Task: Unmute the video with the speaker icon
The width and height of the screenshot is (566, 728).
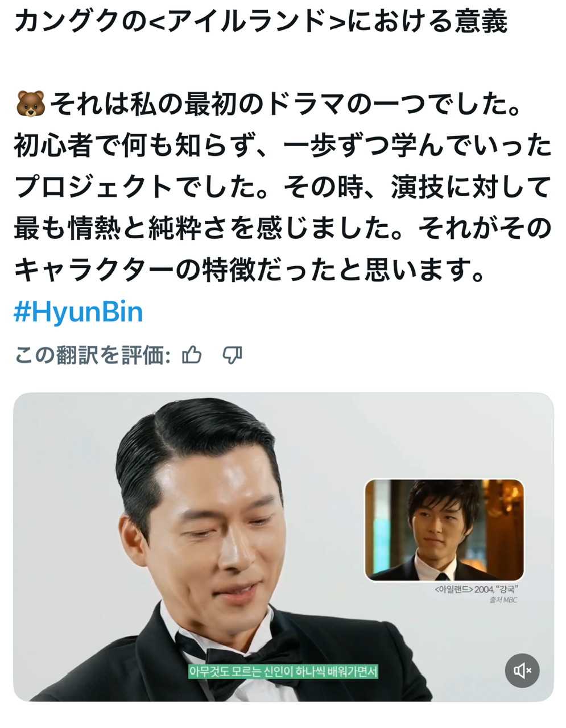Action: click(522, 671)
